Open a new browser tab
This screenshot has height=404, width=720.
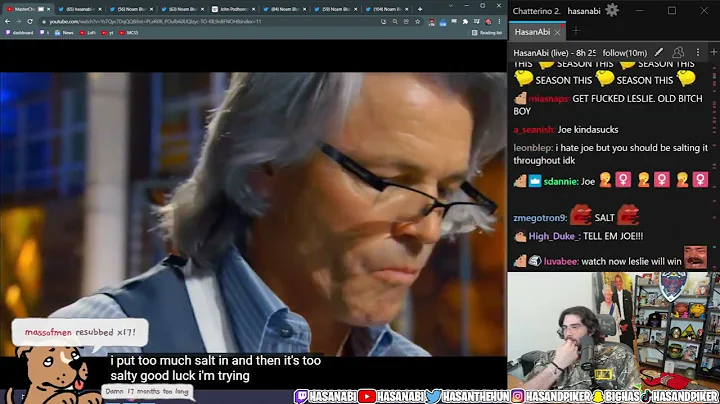420,9
